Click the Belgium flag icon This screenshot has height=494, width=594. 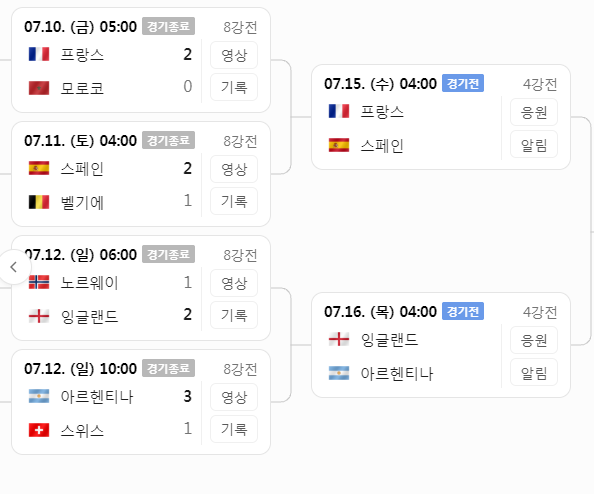click(39, 202)
